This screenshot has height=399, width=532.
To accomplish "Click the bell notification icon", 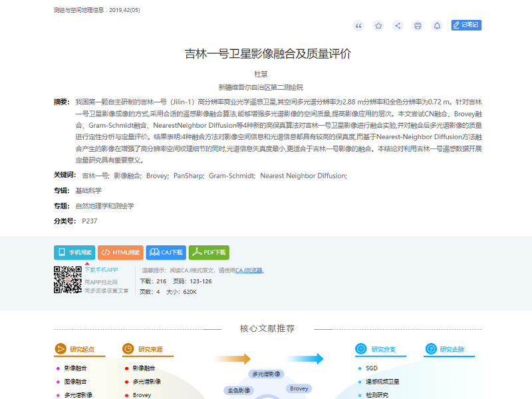I will click(x=437, y=25).
